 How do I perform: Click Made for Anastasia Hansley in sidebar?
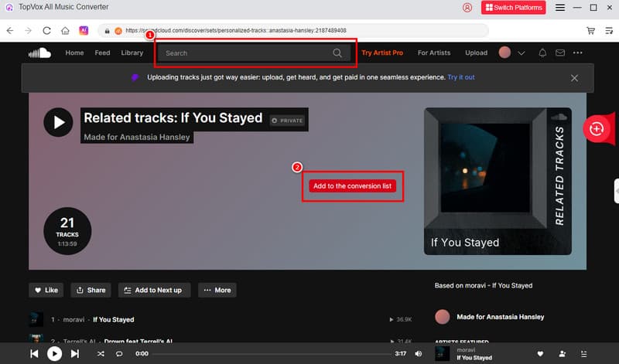click(500, 317)
